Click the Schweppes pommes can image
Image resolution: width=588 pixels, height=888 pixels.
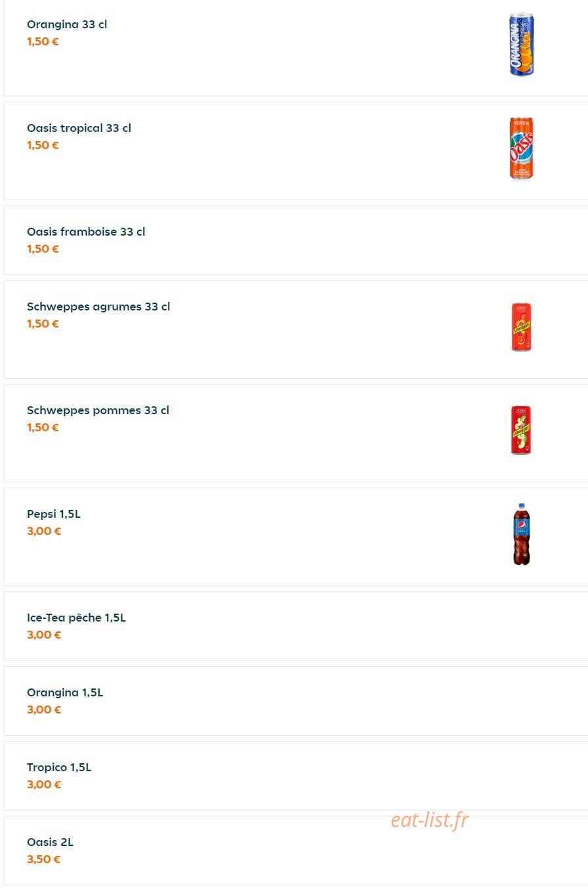[x=521, y=431]
